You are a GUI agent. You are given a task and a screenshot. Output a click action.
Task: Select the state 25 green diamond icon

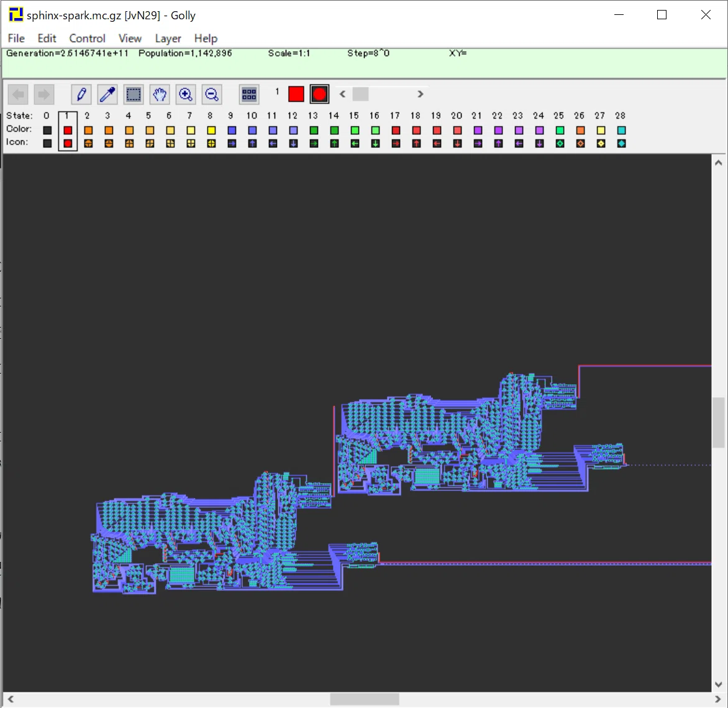click(x=560, y=144)
